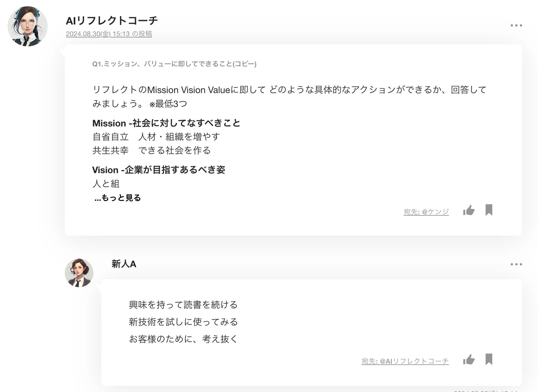Click the reply line 興味を持って読書を続ける
This screenshot has width=538, height=392.
(183, 305)
